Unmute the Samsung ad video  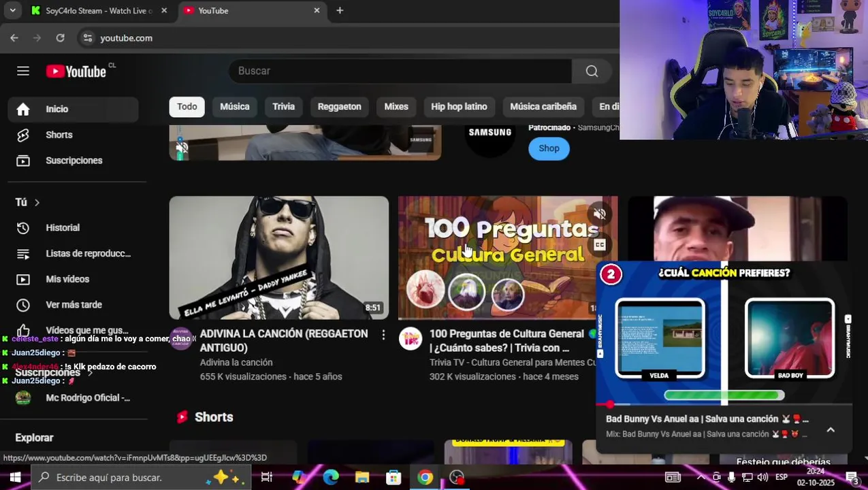[181, 147]
